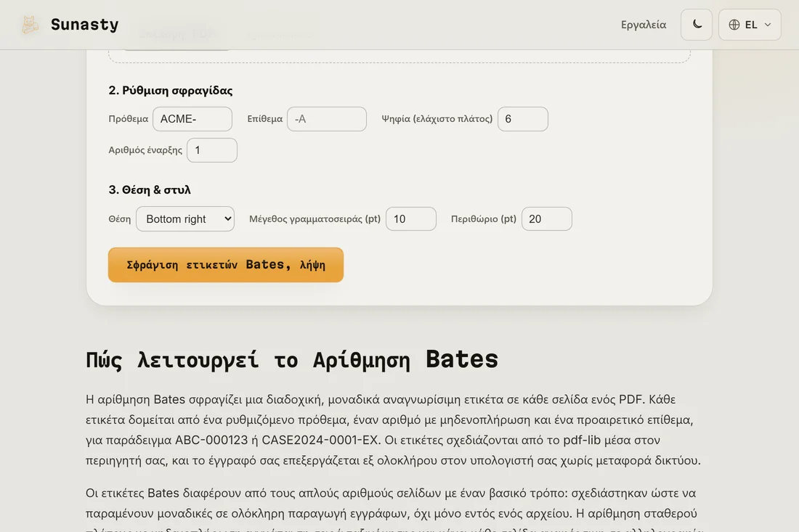Click heading Πώς λειτουργεί το Αρίθμηση Bates
The height and width of the screenshot is (532, 799).
click(292, 359)
